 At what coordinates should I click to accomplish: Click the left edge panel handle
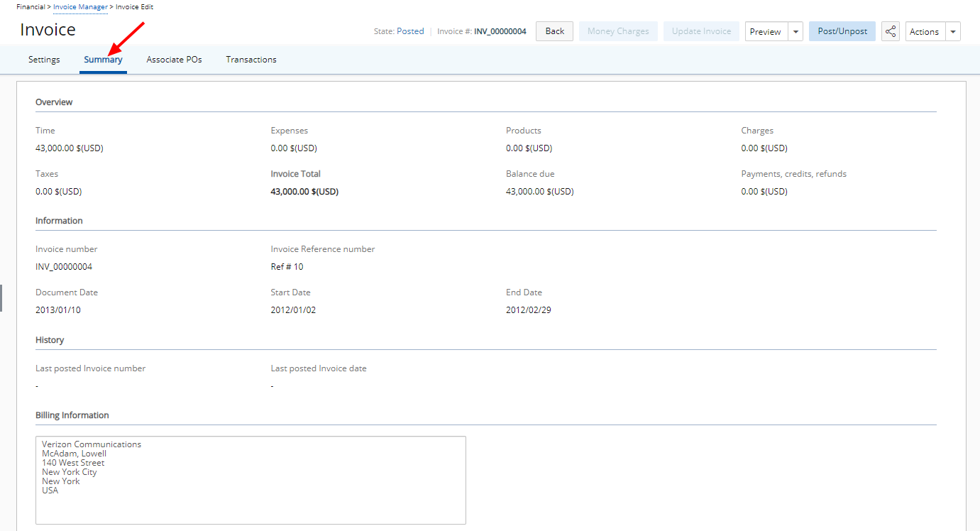click(x=1, y=298)
